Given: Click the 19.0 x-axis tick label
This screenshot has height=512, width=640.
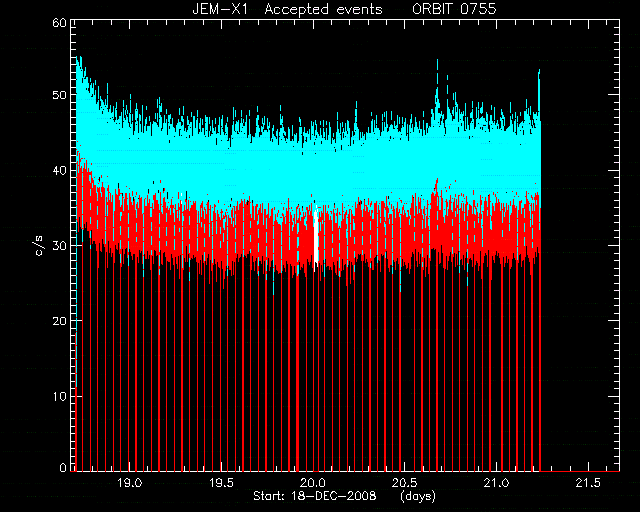Looking at the screenshot, I should [129, 483].
